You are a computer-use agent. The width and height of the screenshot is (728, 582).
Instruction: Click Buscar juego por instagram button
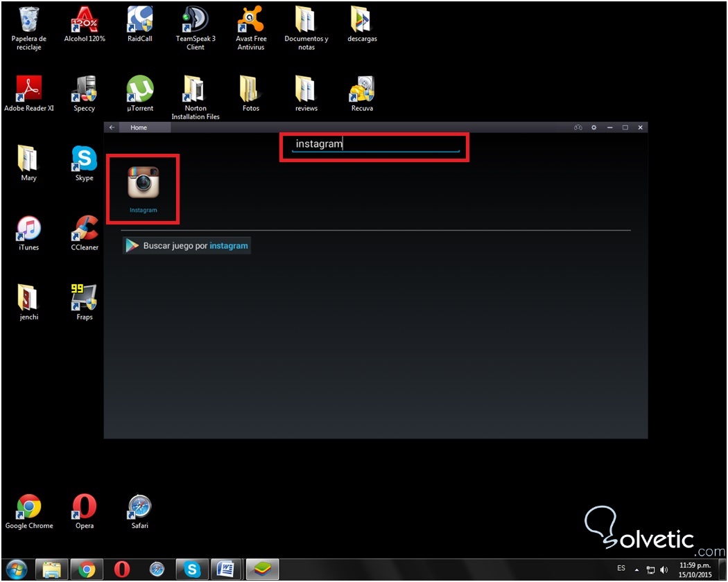187,245
